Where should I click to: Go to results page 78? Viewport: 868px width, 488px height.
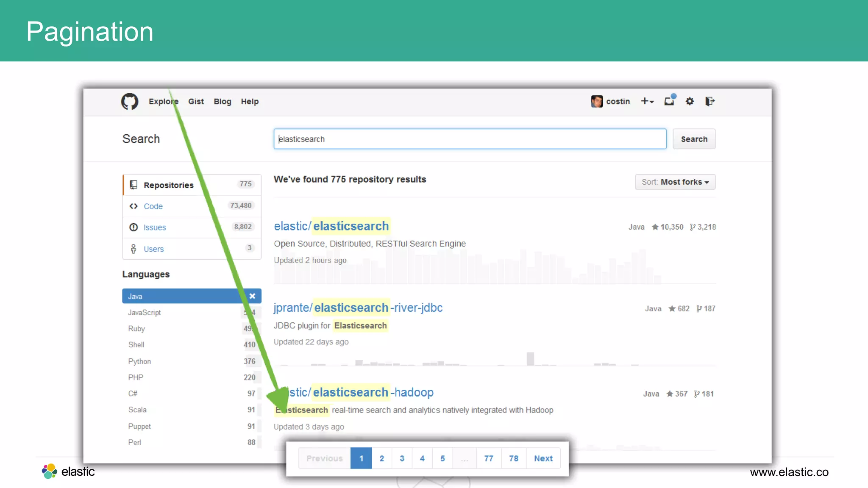coord(514,458)
